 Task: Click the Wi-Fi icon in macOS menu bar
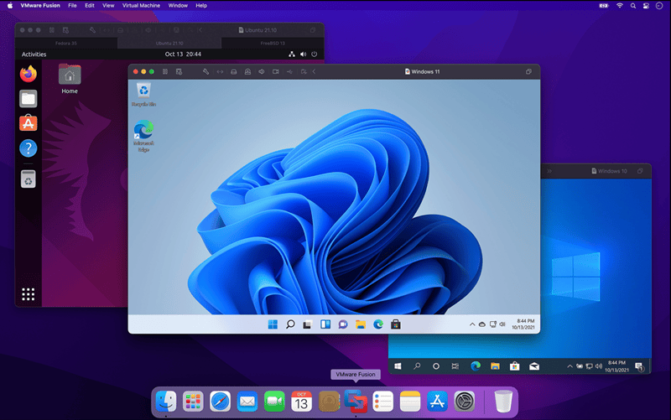(x=619, y=6)
